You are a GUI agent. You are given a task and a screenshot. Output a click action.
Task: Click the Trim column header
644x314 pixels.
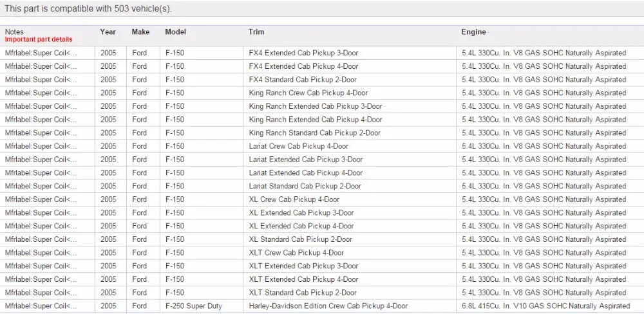[x=256, y=32]
